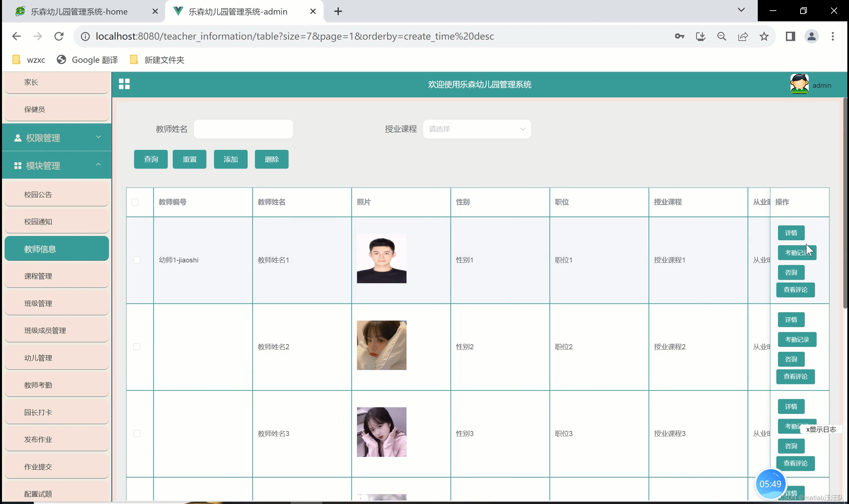Switch to the 乐森幼儿园管理系统-home tab
Screen dimensions: 849x504
point(79,12)
